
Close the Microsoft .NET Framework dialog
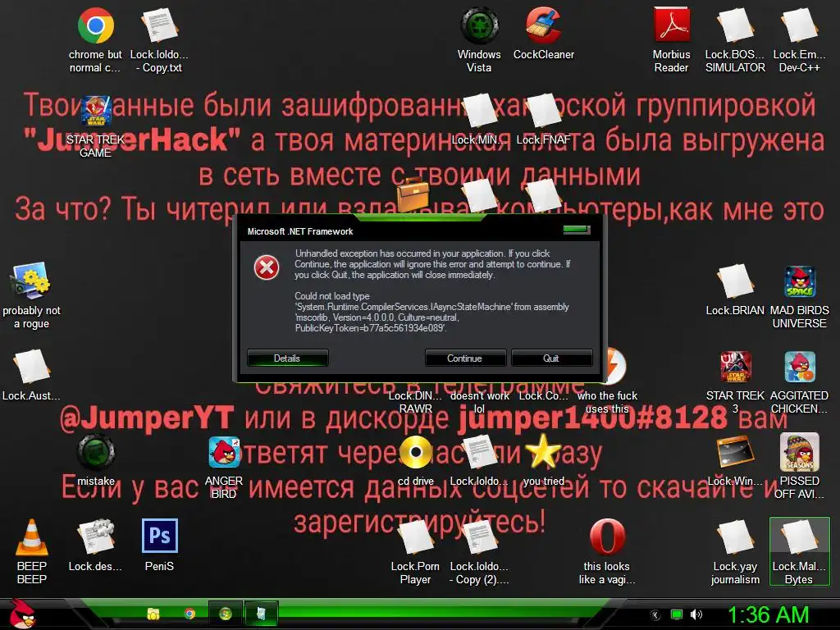pyautogui.click(x=577, y=230)
